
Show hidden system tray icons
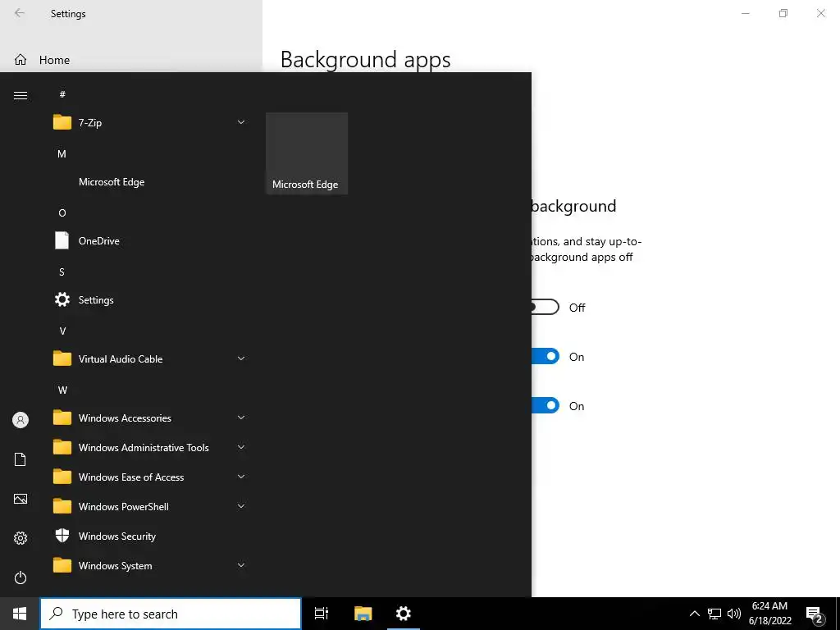click(x=694, y=614)
